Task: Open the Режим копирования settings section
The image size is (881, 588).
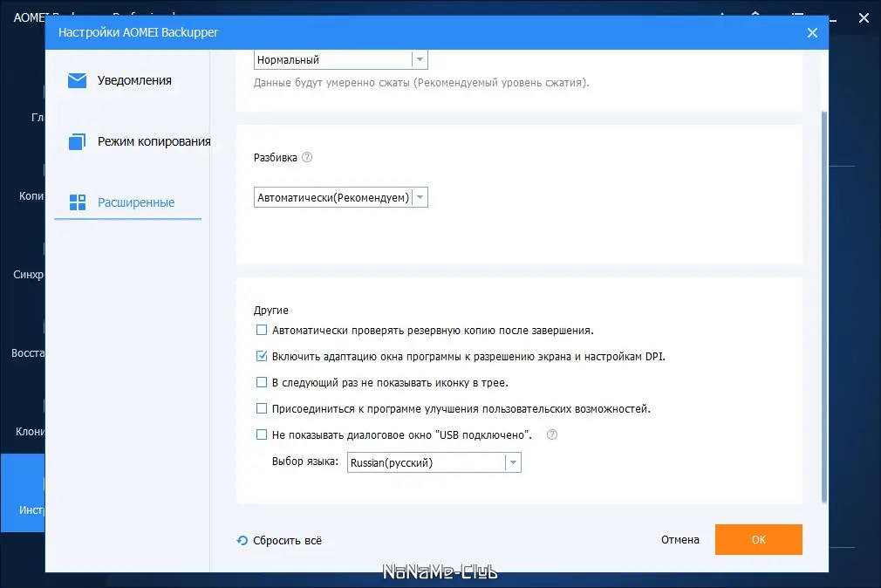Action: click(x=140, y=141)
